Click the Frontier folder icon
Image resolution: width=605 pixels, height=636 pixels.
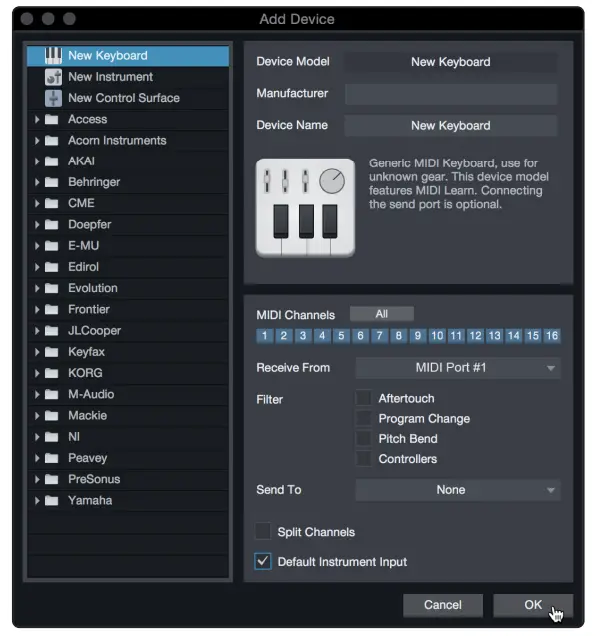(x=51, y=309)
